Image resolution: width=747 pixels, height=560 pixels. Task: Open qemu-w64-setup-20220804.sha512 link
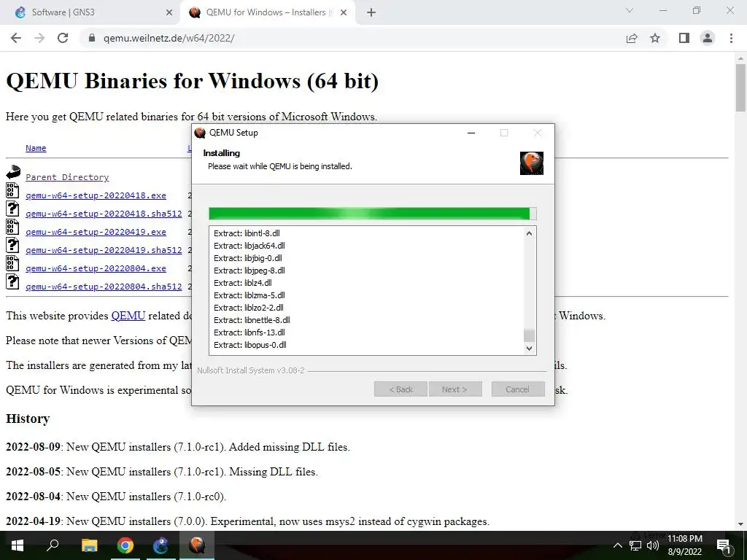pos(104,286)
